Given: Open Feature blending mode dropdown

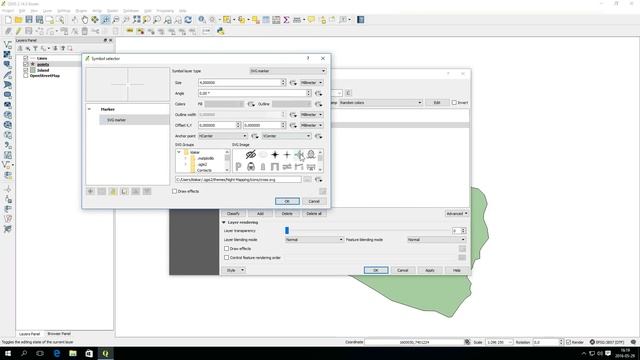Looking at the screenshot, I should click(436, 240).
